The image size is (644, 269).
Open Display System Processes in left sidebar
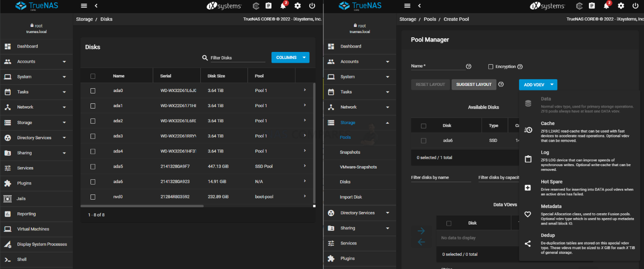click(36, 244)
